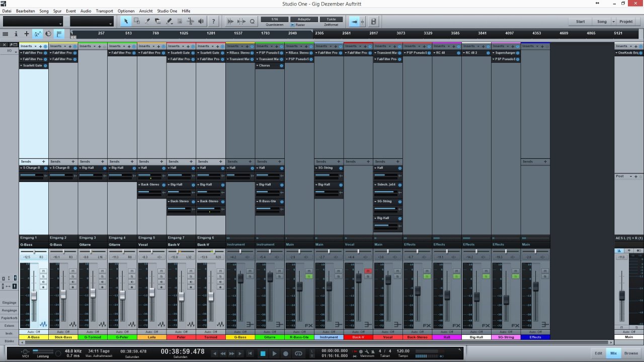Toggle monitor on G-Tormod channel
The image size is (644, 362).
[102, 282]
